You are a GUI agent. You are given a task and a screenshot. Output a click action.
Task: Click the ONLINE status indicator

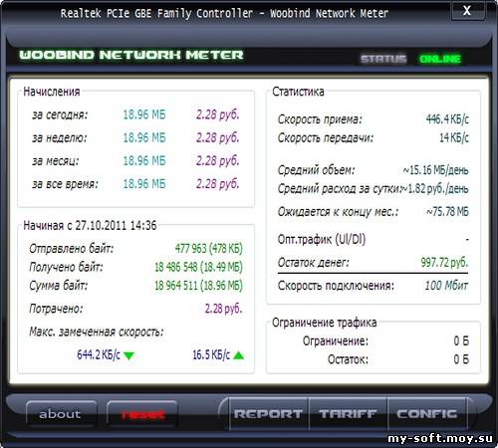click(440, 59)
